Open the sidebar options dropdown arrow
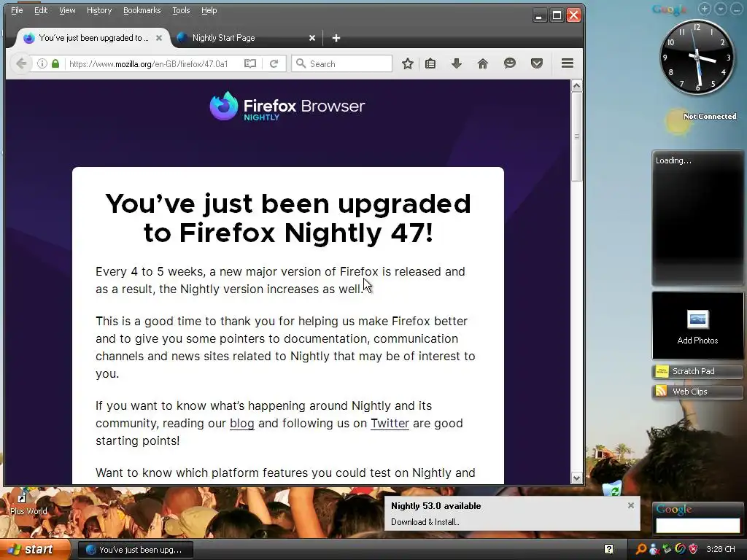 [x=721, y=9]
